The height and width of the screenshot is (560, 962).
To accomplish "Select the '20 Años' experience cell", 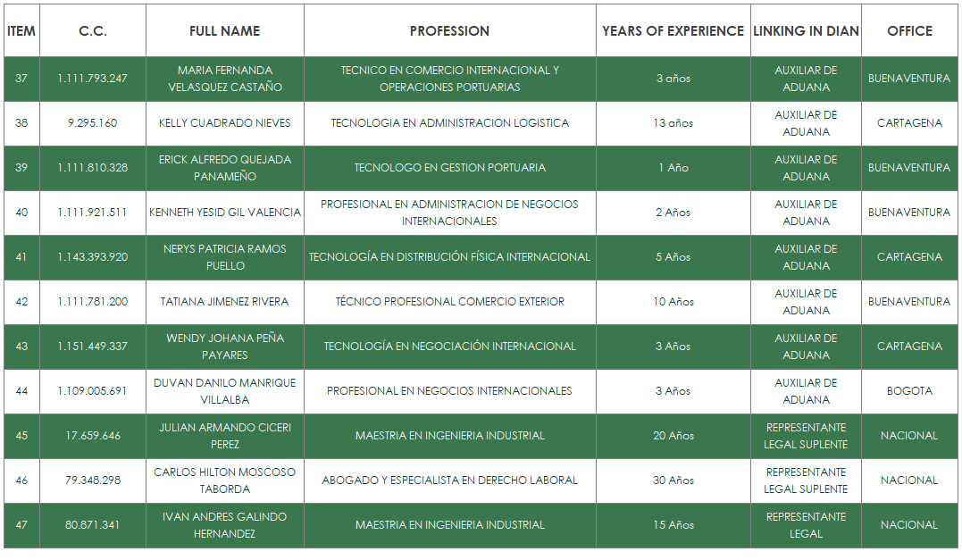I will pos(673,436).
